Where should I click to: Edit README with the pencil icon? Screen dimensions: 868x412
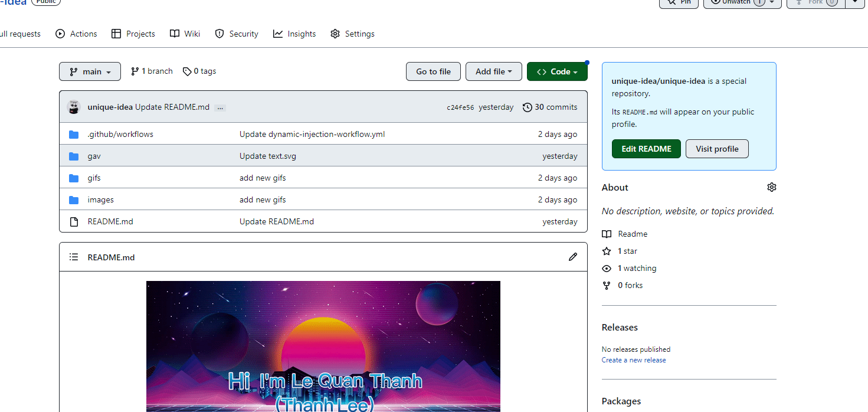[573, 257]
